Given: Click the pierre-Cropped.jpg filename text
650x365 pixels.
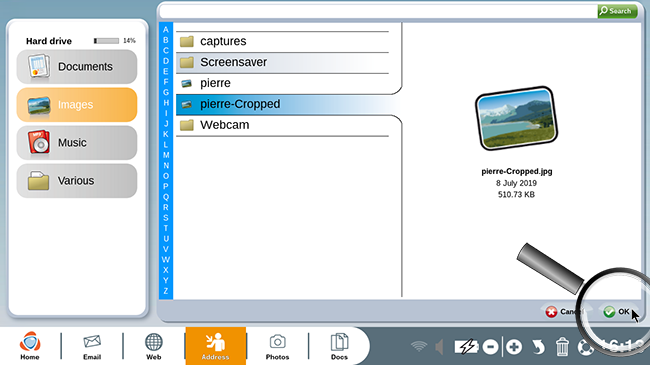Looking at the screenshot, I should point(517,171).
